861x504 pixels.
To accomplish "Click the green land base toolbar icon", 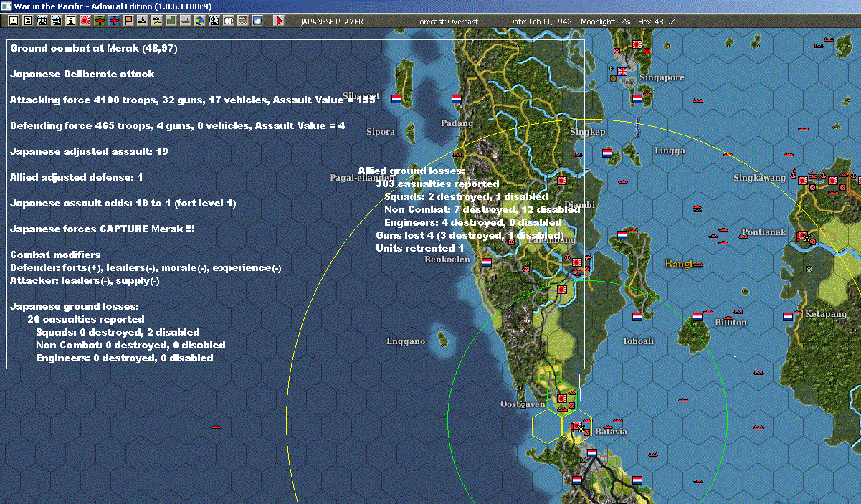I will (x=171, y=21).
